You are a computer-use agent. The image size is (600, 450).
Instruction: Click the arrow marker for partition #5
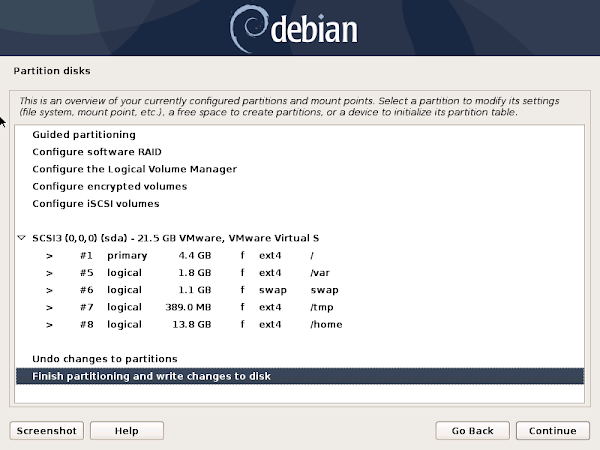point(49,273)
